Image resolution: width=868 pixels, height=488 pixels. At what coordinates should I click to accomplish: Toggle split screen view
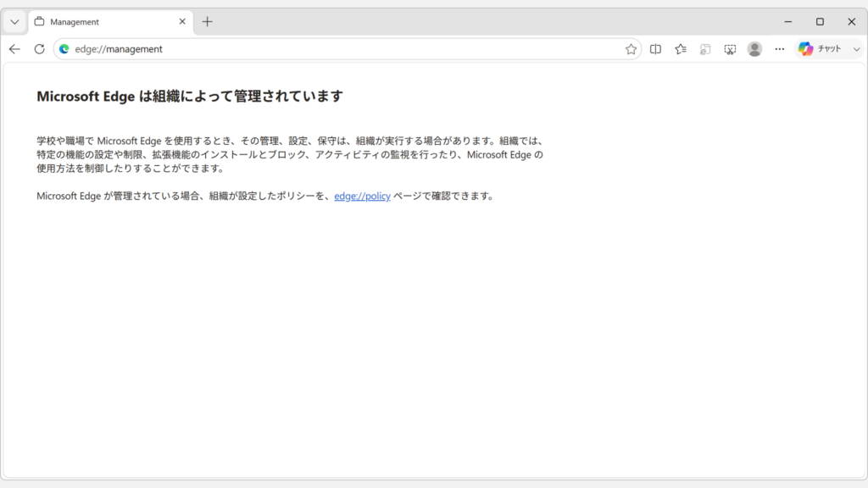tap(655, 48)
